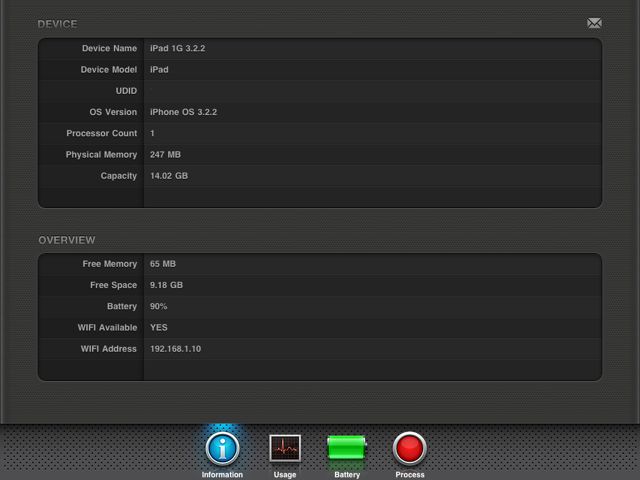640x480 pixels.
Task: Click free memory value '65 MB'
Action: [x=163, y=264]
